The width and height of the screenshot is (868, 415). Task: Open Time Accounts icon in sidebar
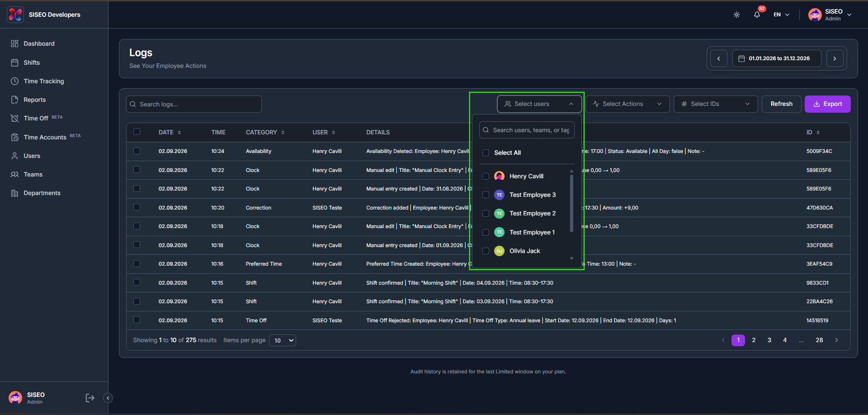coord(14,137)
